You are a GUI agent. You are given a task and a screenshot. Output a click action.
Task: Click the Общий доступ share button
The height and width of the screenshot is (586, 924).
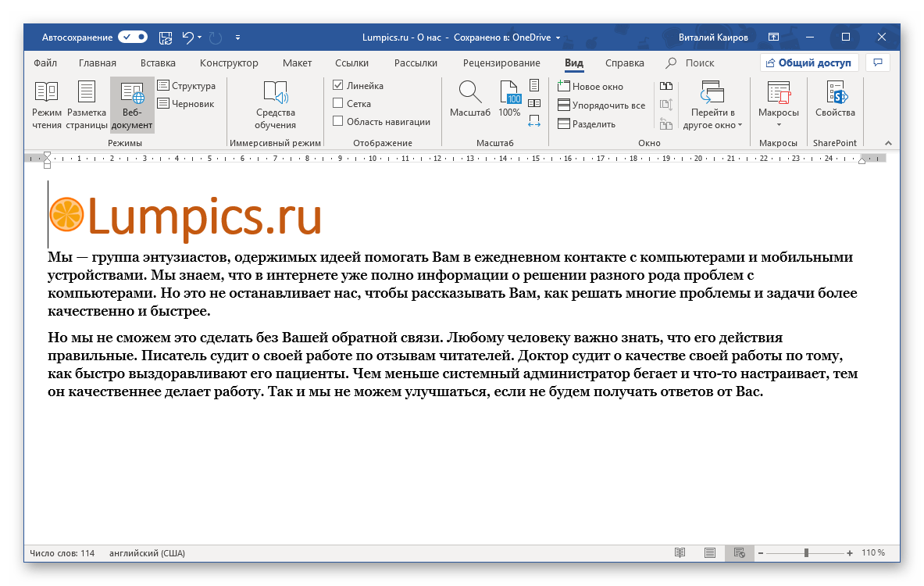tap(809, 63)
